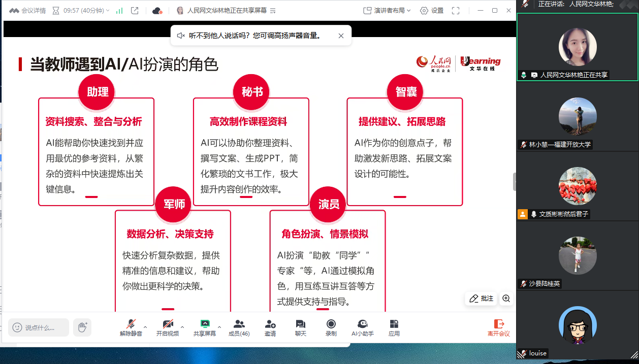Image resolution: width=639 pixels, height=364 pixels.
Task: Start recording with the 录制 button
Action: click(331, 327)
